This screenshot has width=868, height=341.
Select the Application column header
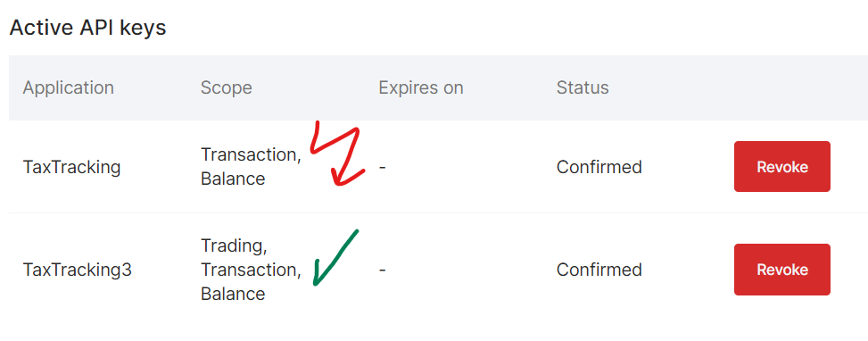click(x=68, y=87)
